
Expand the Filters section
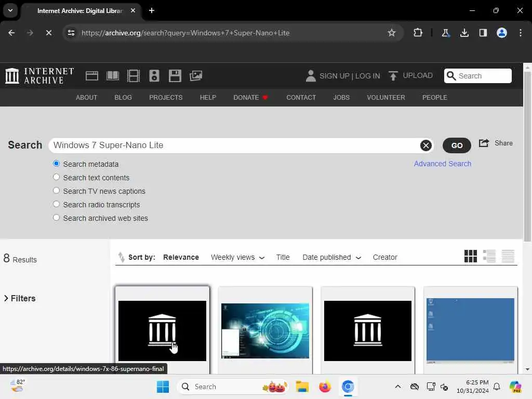point(20,298)
